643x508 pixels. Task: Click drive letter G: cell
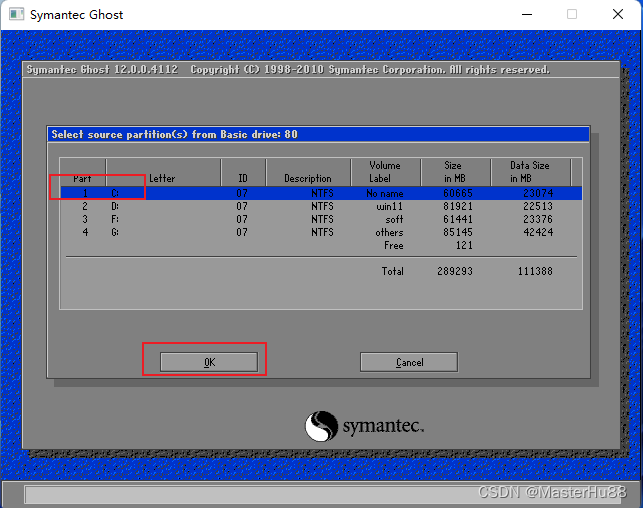pos(115,232)
